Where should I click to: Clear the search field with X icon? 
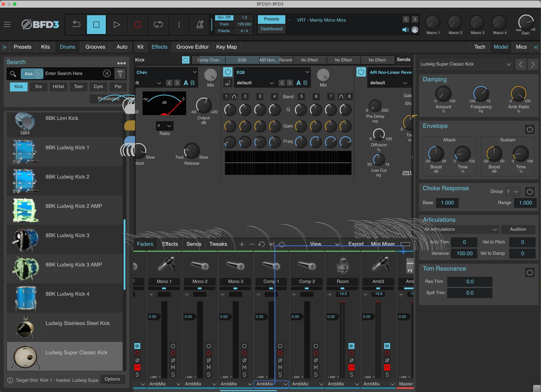tap(107, 74)
